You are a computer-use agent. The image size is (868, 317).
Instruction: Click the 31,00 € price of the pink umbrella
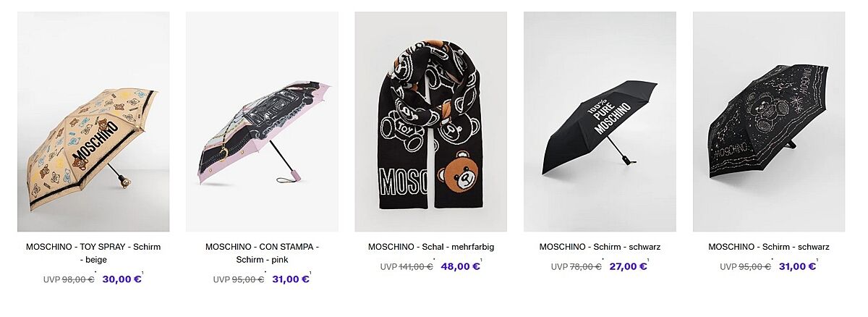291,279
